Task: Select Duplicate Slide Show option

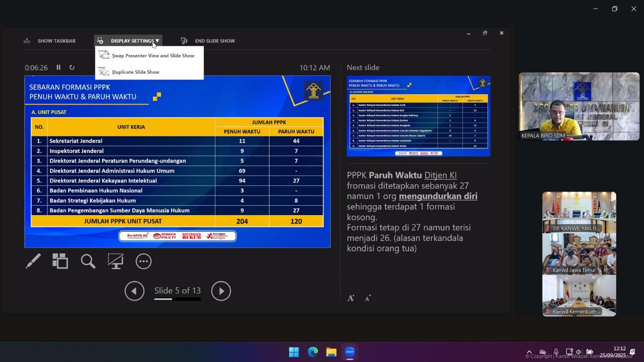Action: click(x=136, y=72)
